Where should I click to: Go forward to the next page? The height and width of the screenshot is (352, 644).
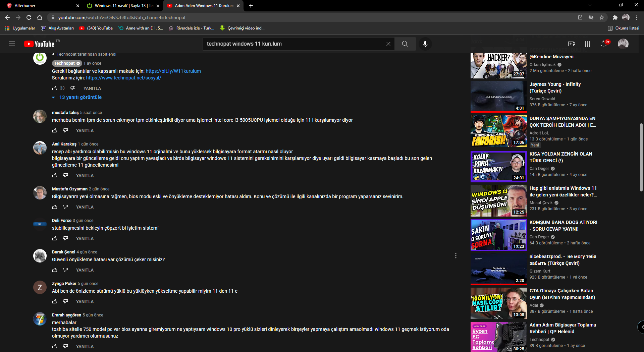pyautogui.click(x=18, y=17)
